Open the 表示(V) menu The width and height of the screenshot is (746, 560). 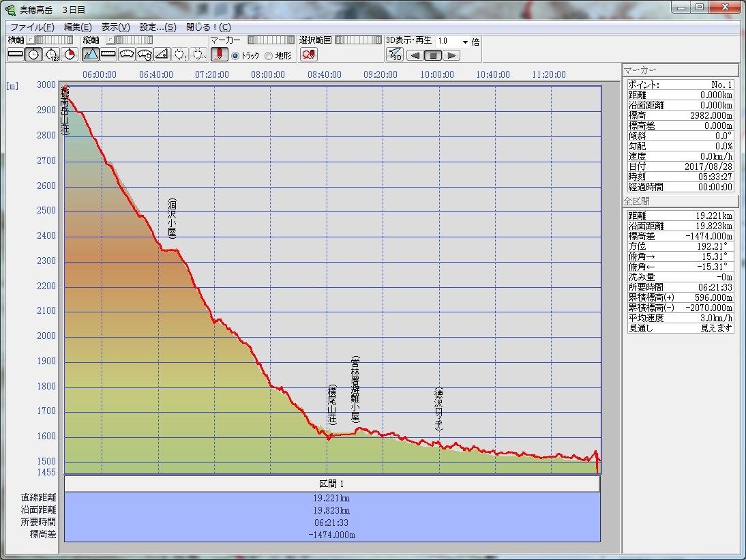[x=116, y=27]
